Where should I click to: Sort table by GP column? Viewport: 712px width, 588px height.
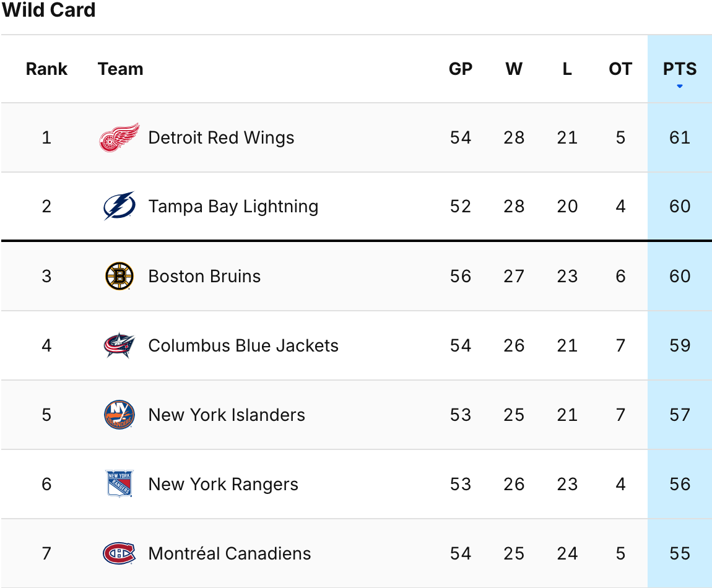tap(460, 69)
